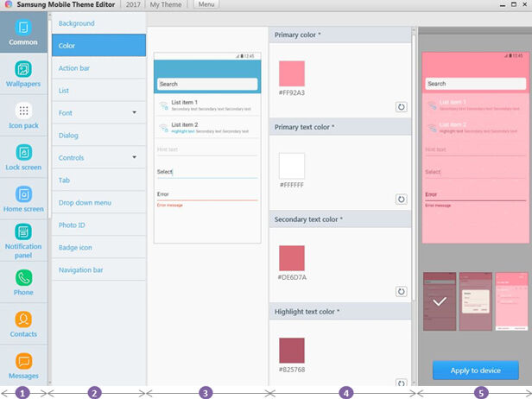532x399 pixels.
Task: Open the List settings
Action: [98, 90]
